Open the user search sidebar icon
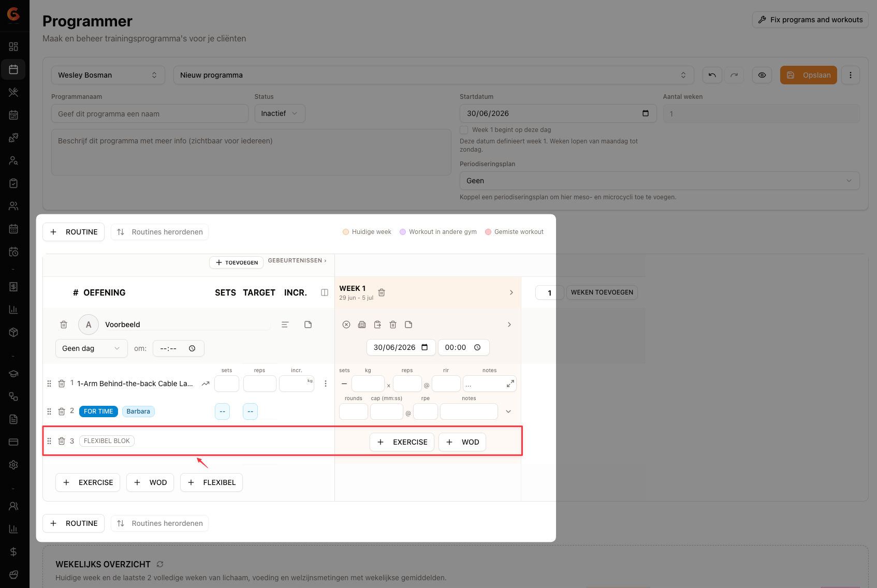This screenshot has height=588, width=877. pyautogui.click(x=13, y=160)
